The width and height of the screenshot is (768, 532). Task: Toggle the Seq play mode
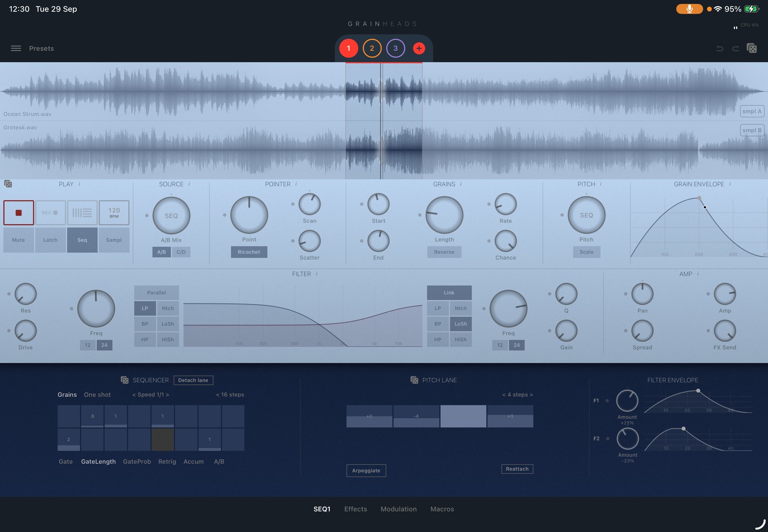click(82, 240)
